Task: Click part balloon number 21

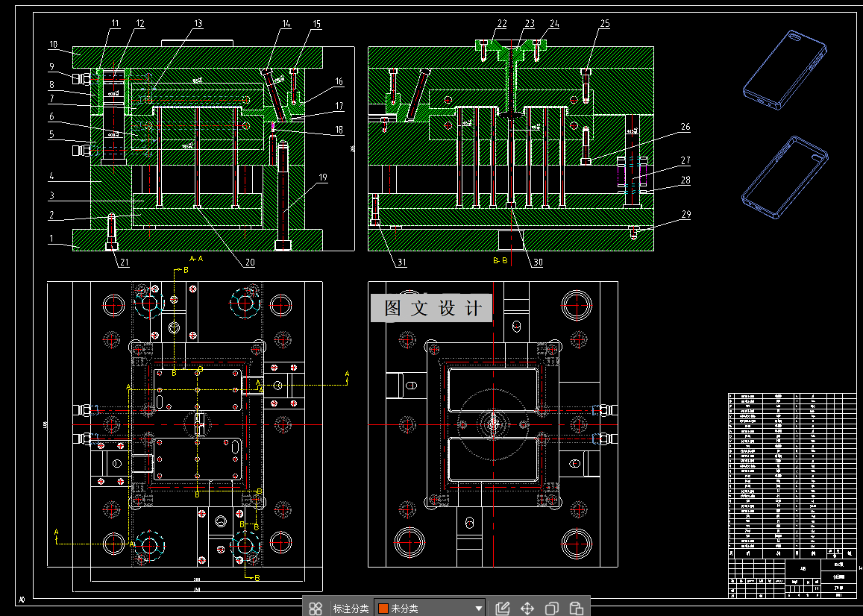Action: point(125,263)
